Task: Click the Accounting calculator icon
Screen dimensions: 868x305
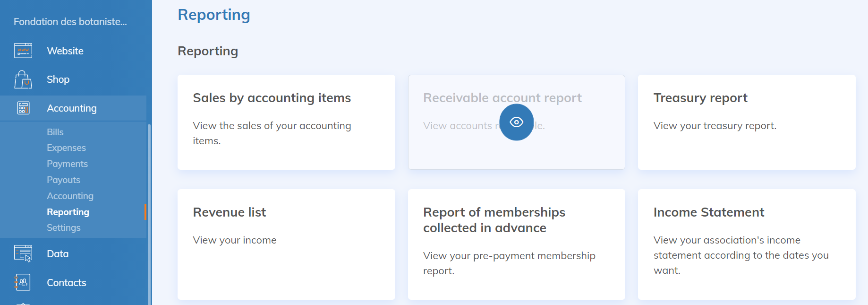Action: click(23, 108)
